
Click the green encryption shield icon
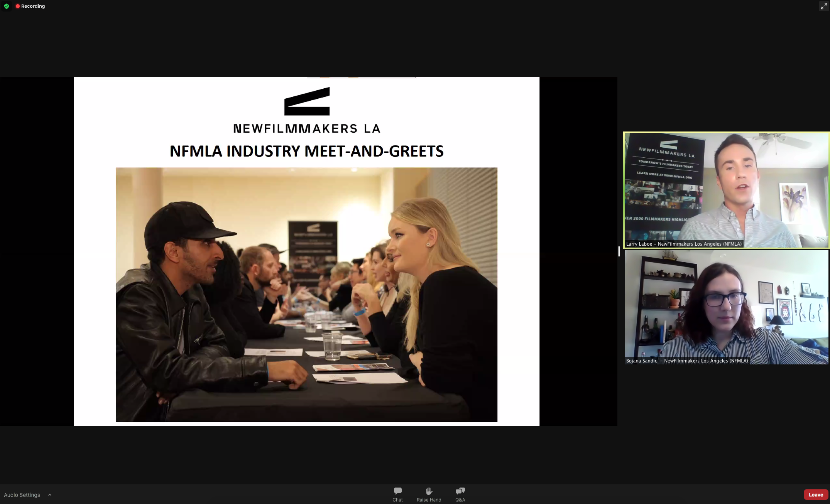pyautogui.click(x=7, y=6)
